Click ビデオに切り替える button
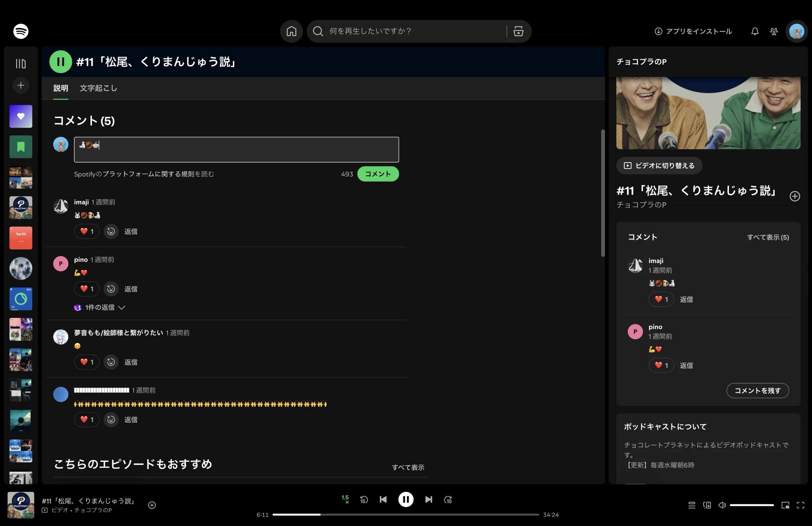 [659, 166]
